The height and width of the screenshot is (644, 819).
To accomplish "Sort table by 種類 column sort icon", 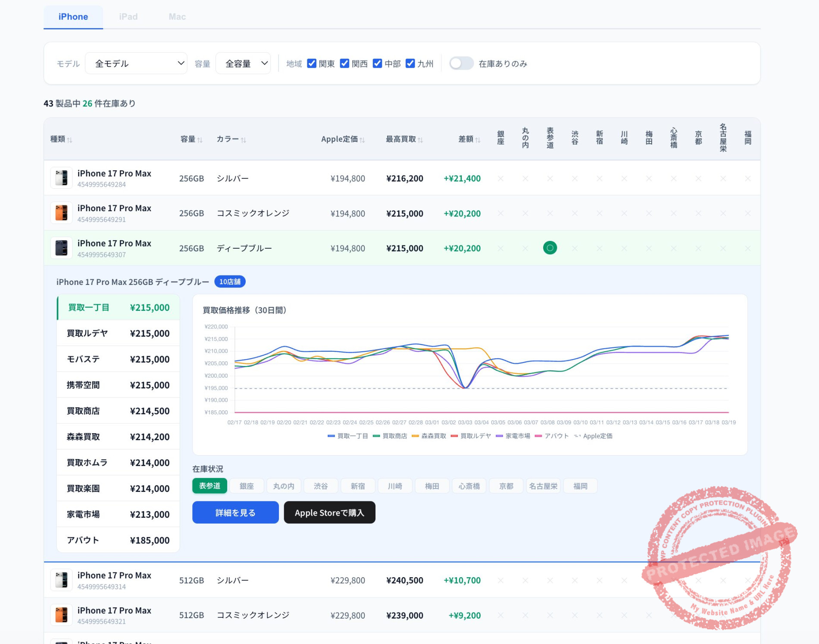I will point(70,140).
